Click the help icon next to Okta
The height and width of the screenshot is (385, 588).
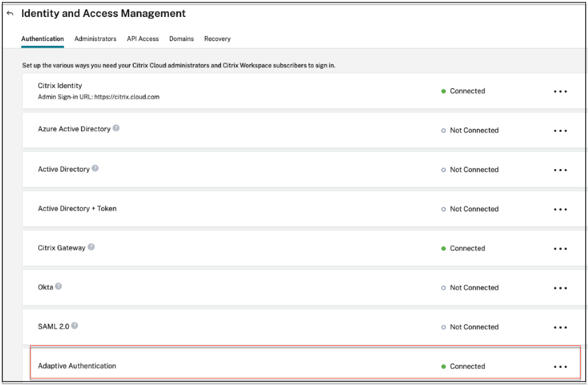(59, 286)
